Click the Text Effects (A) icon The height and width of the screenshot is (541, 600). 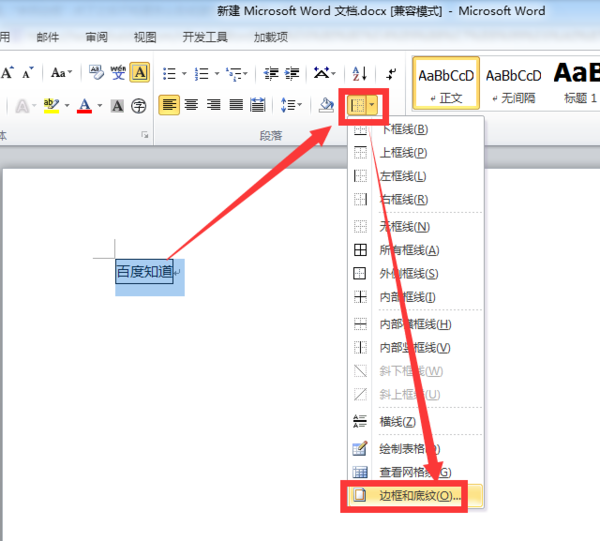(22, 106)
